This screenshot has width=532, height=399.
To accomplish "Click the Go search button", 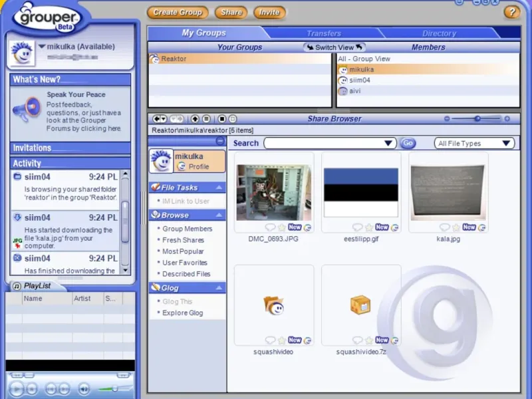I will pos(408,143).
